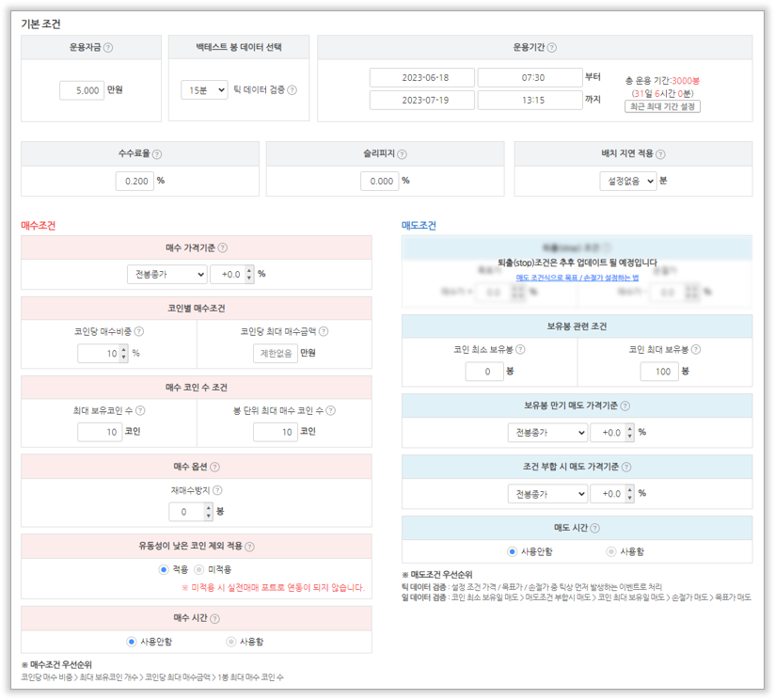Screen dimensions: 775x700
Task: Click the stepper on 재매수방지 value
Action: tap(208, 512)
